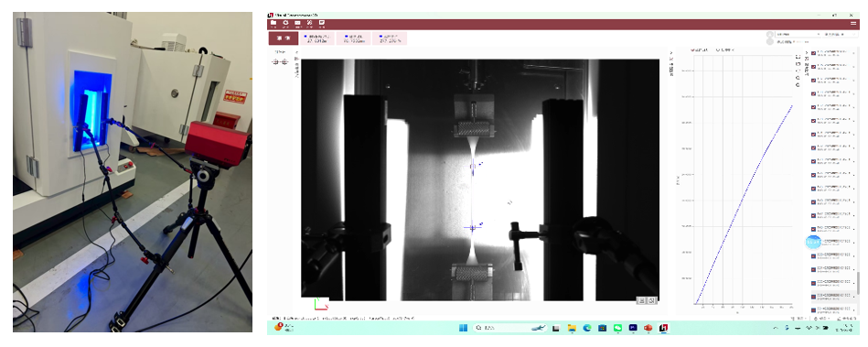Click the topmost chart tool icon beside the plot
Image resolution: width=868 pixels, height=347 pixels.
pyautogui.click(x=798, y=57)
